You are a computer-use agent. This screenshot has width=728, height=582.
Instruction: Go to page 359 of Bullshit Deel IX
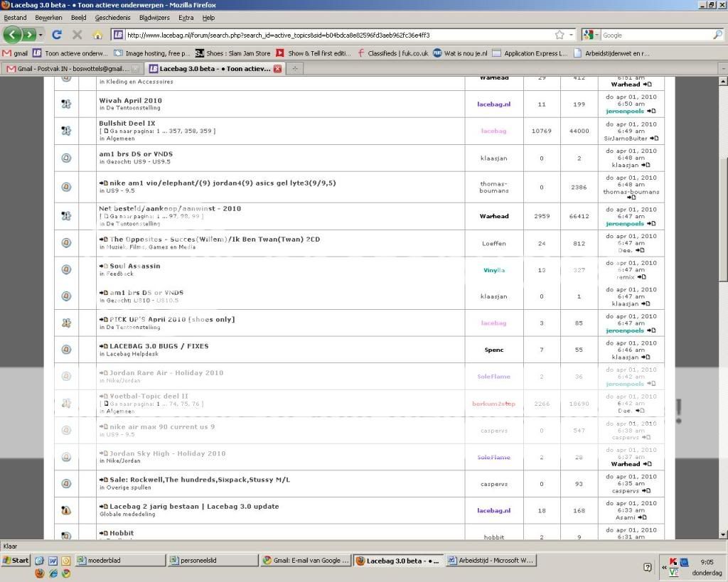point(205,131)
